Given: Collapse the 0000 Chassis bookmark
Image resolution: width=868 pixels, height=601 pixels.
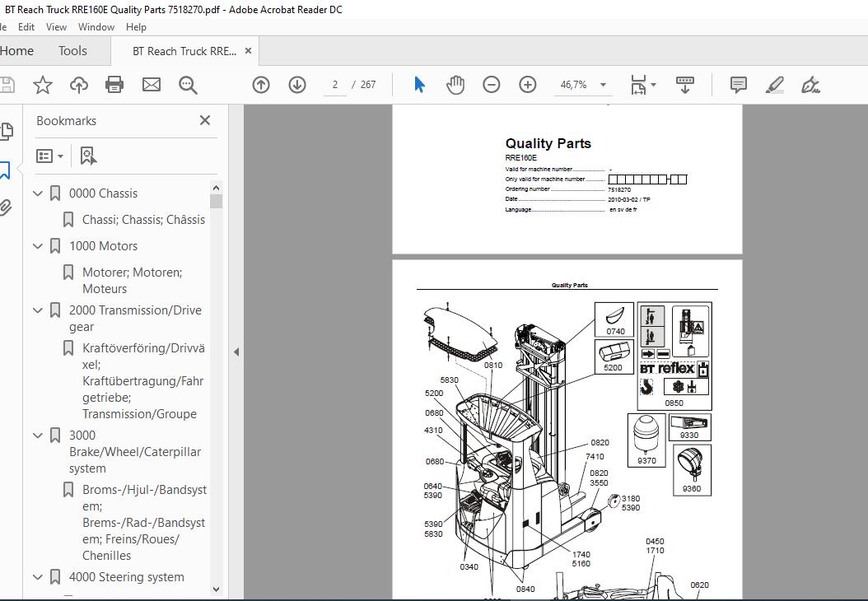Looking at the screenshot, I should click(38, 193).
